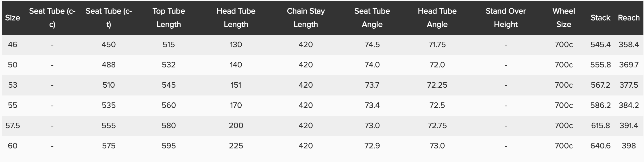Click the Chain Stay Length header
Screen dimensions: 644x162
click(306, 18)
